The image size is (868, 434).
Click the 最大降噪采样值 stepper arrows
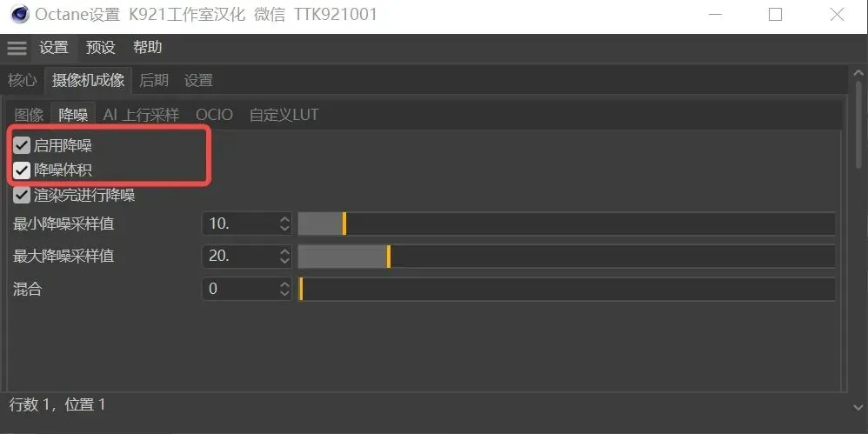pyautogui.click(x=284, y=257)
